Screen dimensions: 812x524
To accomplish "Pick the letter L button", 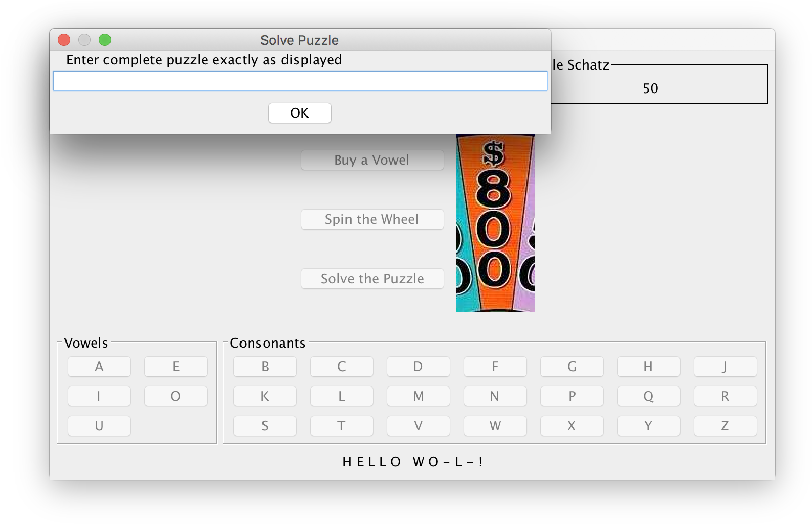I will 342,396.
